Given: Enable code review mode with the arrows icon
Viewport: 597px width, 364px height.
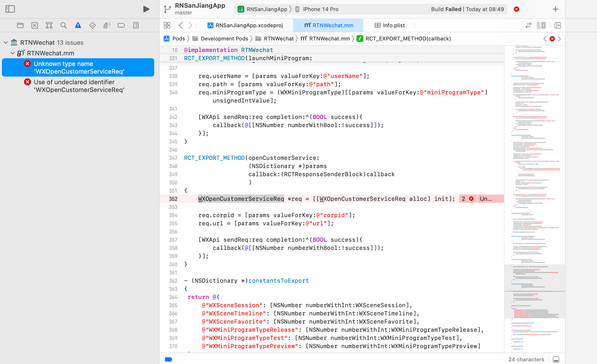Looking at the screenshot, I should point(528,25).
